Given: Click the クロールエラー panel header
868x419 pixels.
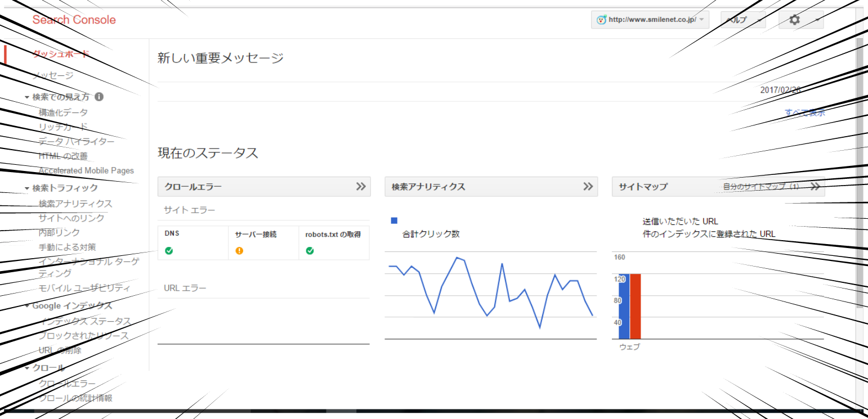Looking at the screenshot, I should (264, 187).
